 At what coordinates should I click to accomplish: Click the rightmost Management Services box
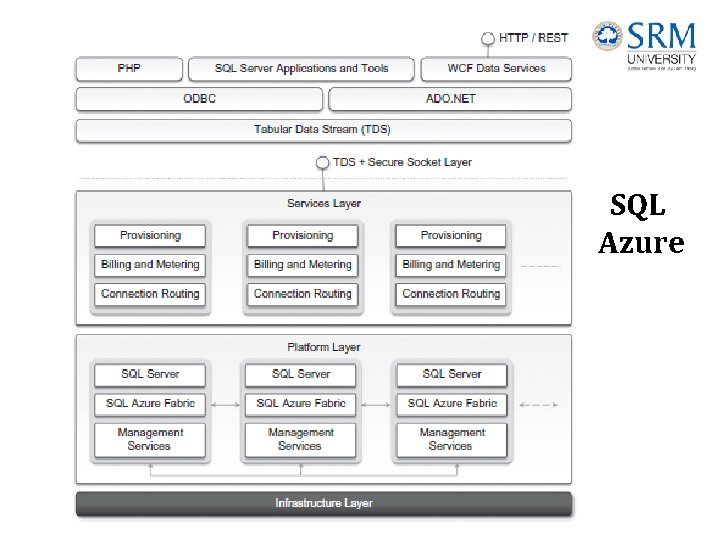tap(452, 440)
